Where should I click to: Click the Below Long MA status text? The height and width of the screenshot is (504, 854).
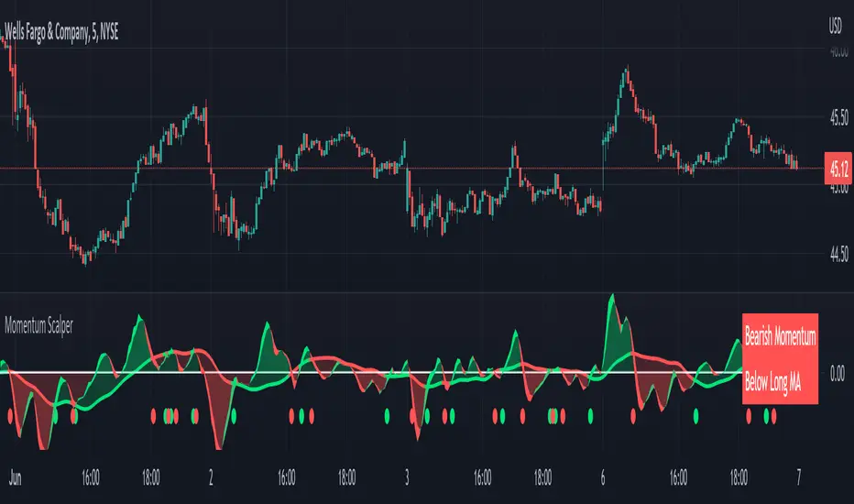pyautogui.click(x=772, y=382)
